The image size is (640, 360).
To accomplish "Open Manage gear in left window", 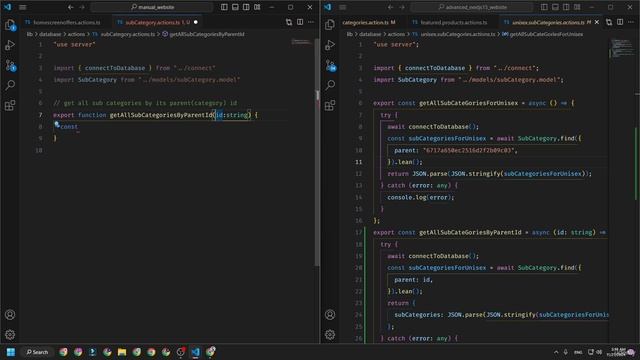I will coord(10,335).
